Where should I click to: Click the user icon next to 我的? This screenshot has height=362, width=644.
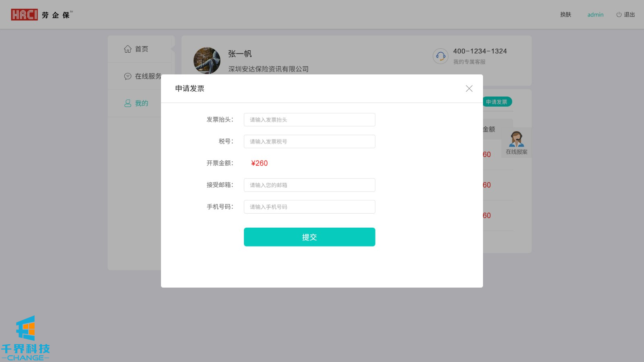128,103
